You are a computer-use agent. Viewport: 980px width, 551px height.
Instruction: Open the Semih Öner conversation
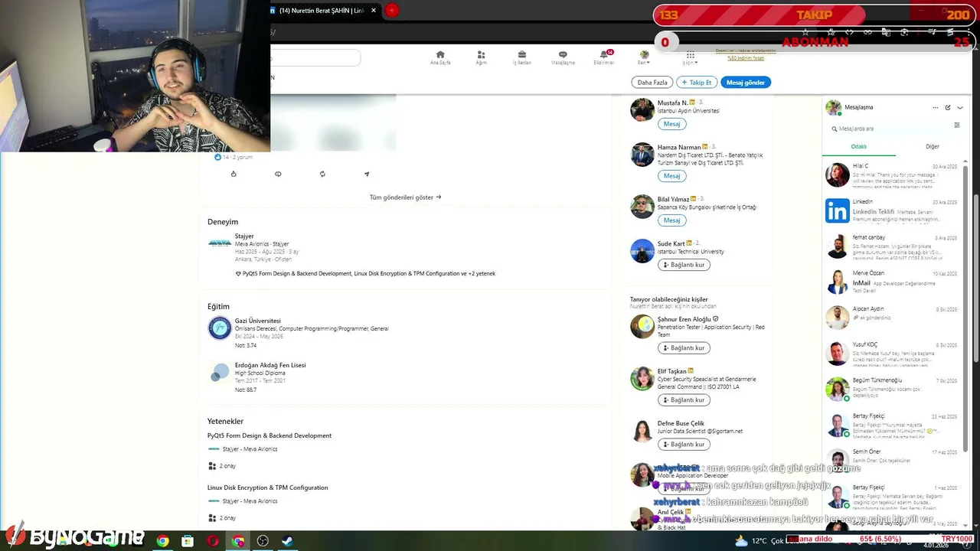(x=891, y=460)
